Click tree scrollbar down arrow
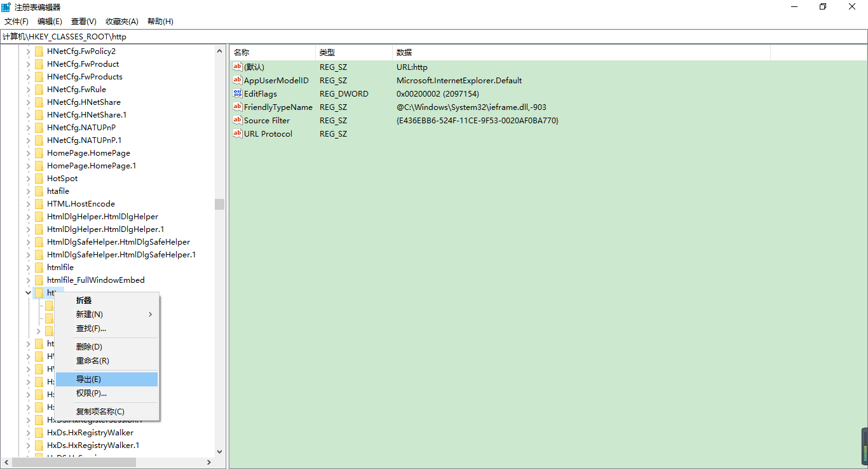The height and width of the screenshot is (469, 868). [220, 451]
